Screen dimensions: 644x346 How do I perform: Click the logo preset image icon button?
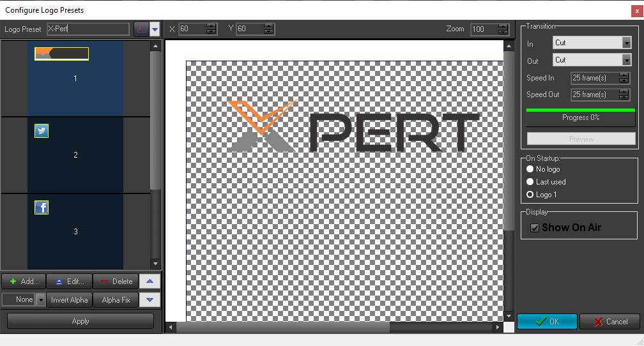tap(141, 29)
